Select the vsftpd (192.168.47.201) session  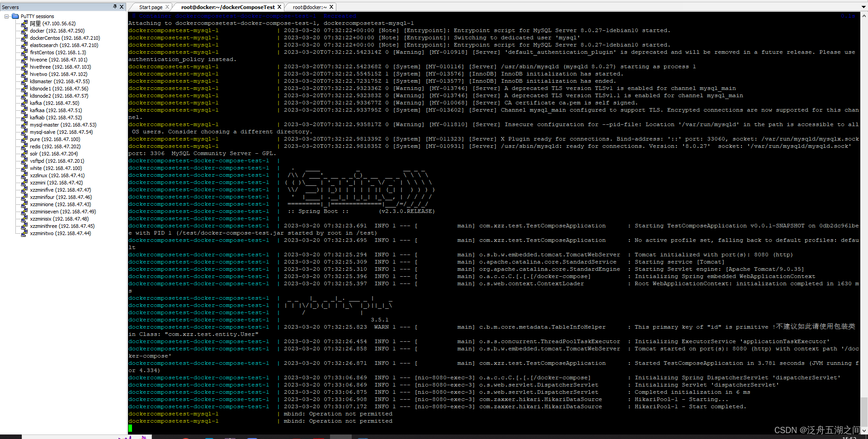pyautogui.click(x=57, y=161)
